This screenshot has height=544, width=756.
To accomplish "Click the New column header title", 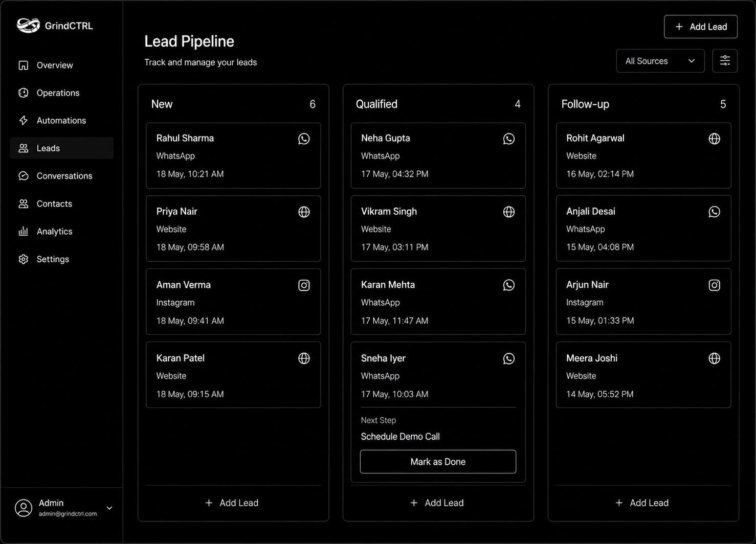I will (162, 104).
